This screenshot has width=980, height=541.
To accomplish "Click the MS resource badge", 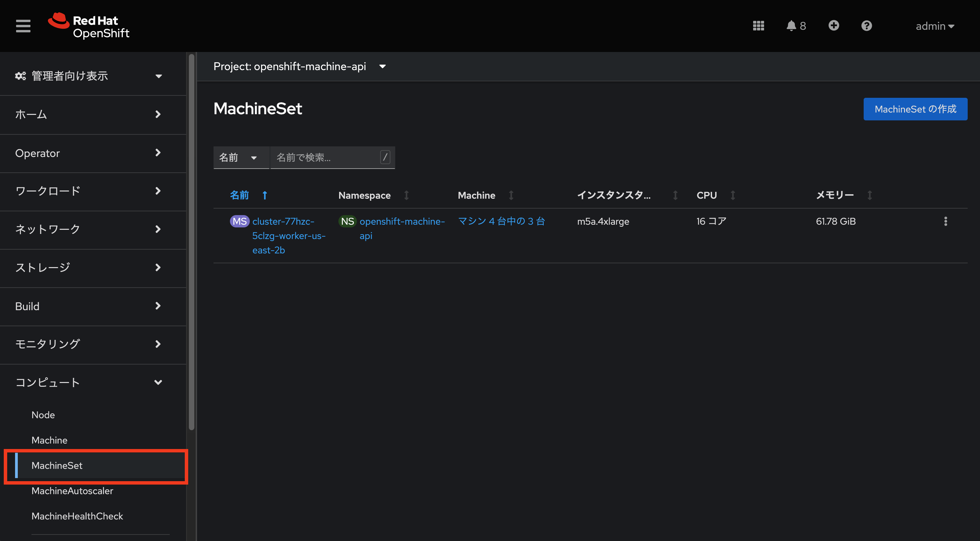I will 239,221.
